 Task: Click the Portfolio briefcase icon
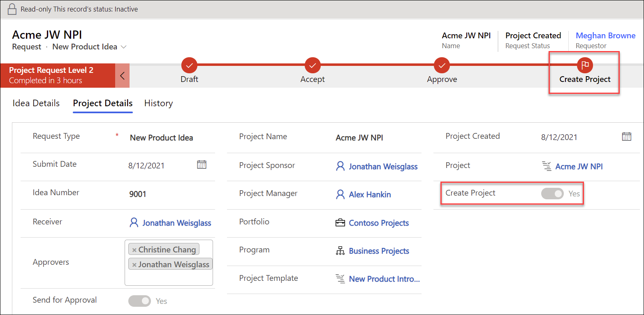(340, 223)
